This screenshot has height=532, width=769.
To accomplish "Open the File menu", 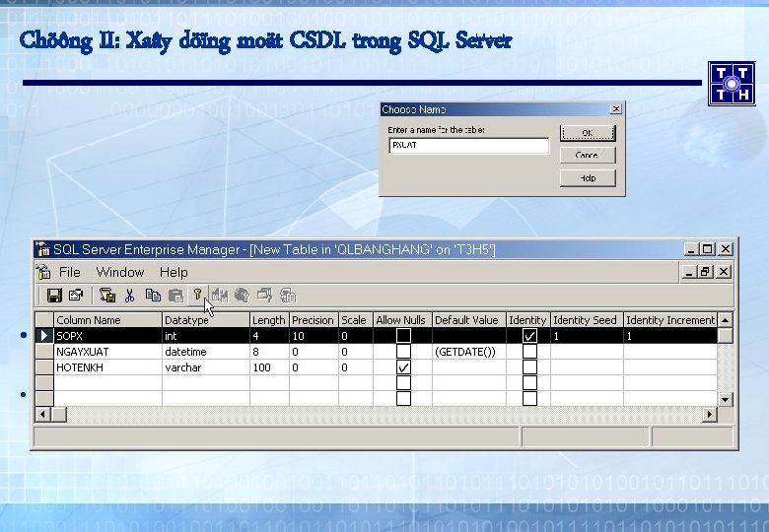I will point(70,272).
